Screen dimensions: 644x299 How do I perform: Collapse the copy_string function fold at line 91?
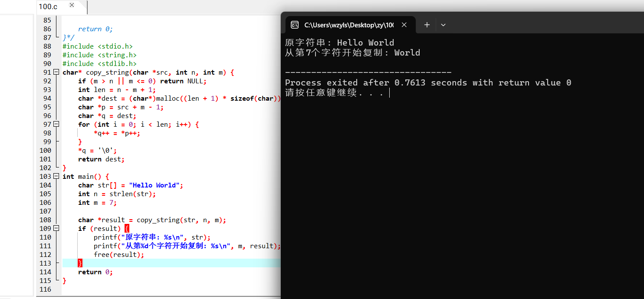(x=56, y=72)
